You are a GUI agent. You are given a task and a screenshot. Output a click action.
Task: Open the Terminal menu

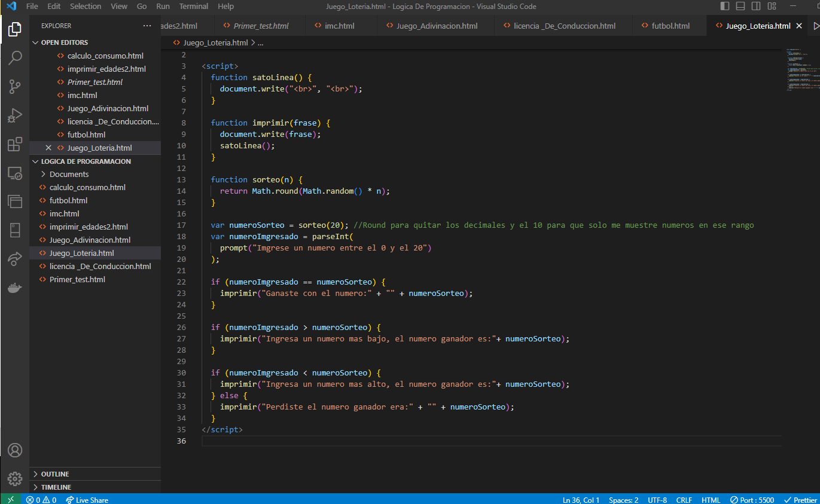[194, 7]
